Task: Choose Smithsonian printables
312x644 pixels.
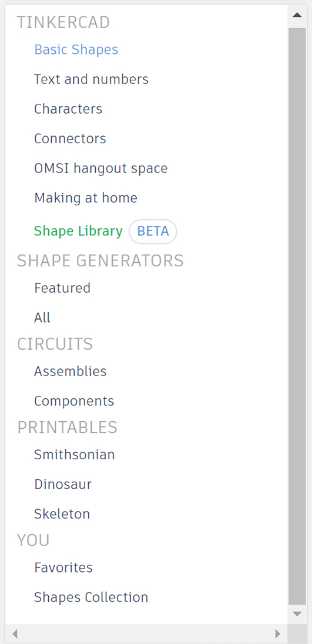Action: pos(74,455)
